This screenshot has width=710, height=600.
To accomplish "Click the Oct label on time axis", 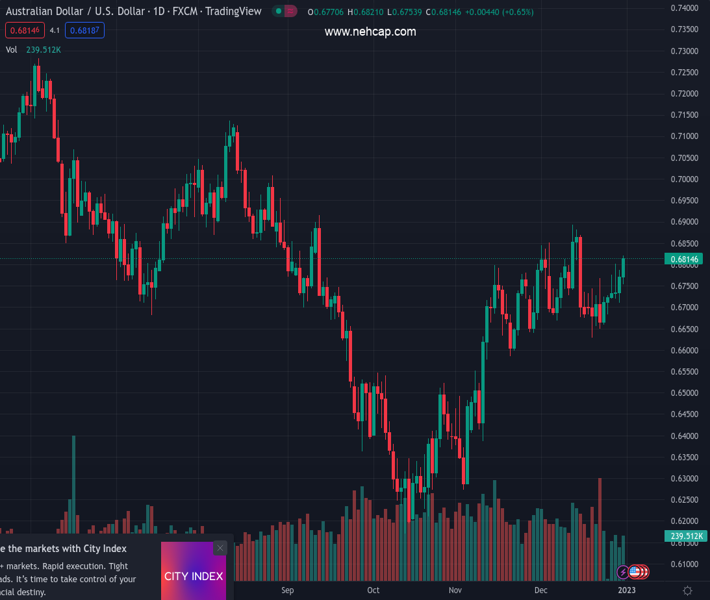I will click(x=373, y=590).
